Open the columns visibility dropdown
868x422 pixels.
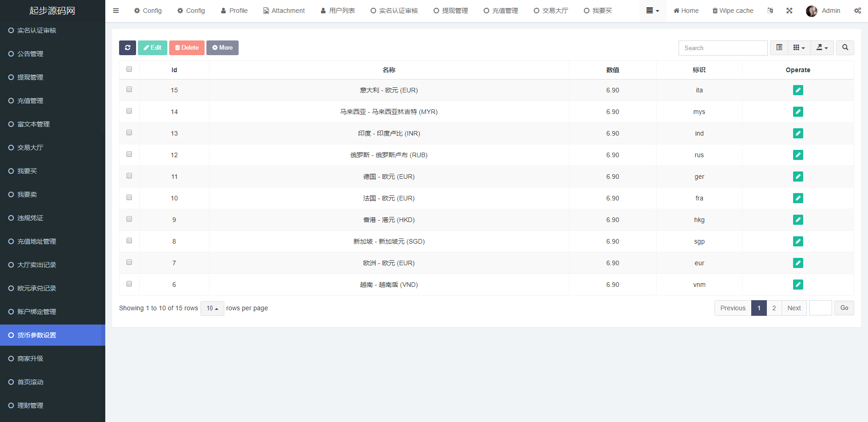point(799,48)
